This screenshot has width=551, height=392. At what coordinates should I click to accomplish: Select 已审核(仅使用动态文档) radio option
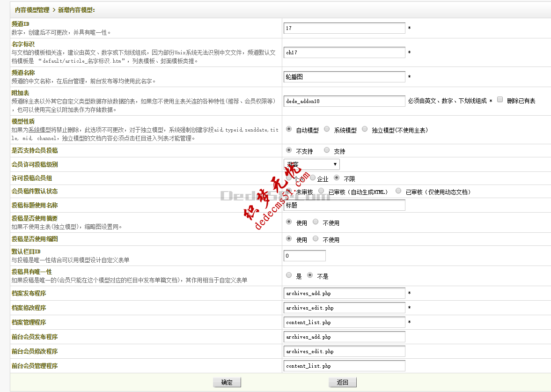(398, 191)
